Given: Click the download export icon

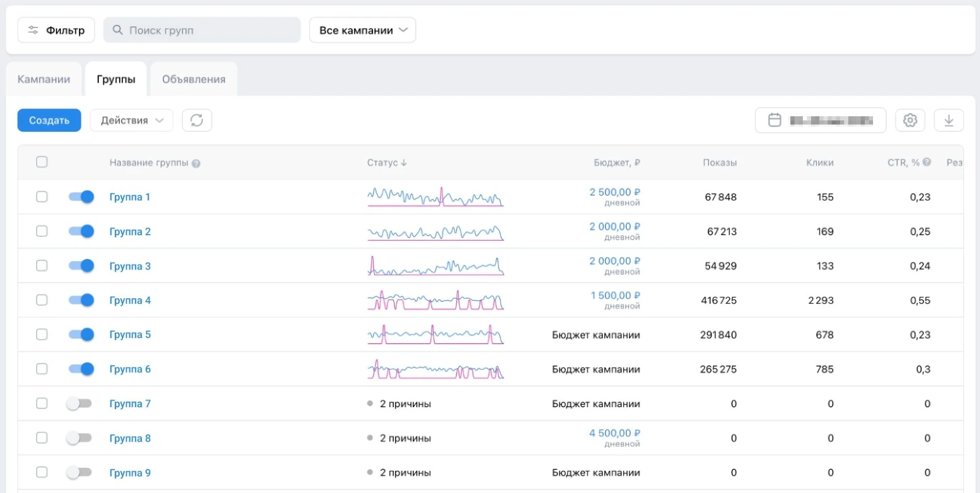Looking at the screenshot, I should (948, 120).
